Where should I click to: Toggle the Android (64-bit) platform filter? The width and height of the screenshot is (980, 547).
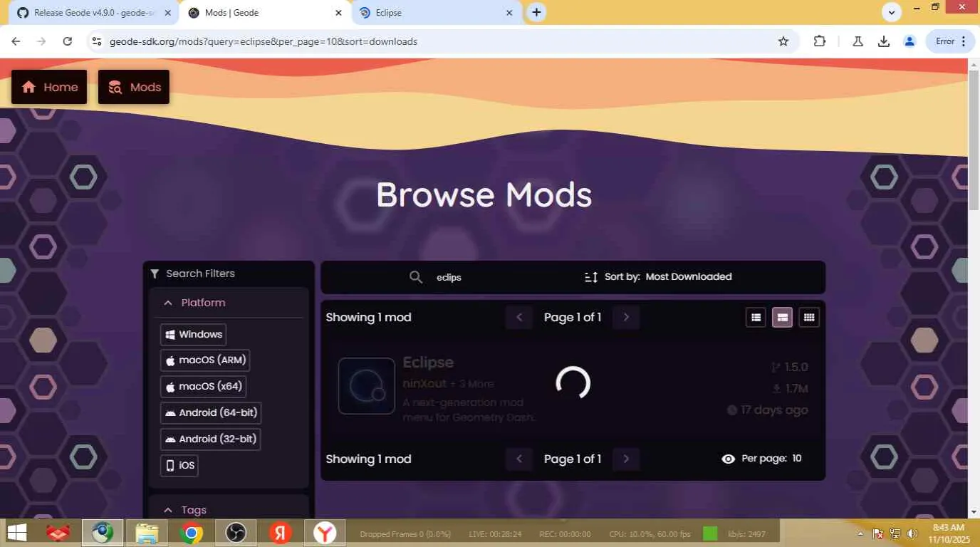tap(210, 413)
